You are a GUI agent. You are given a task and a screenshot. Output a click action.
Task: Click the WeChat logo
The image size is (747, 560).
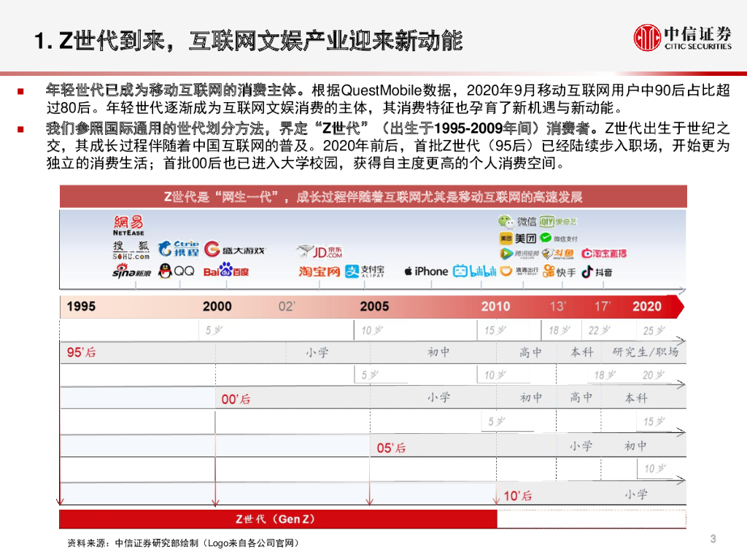tap(517, 222)
